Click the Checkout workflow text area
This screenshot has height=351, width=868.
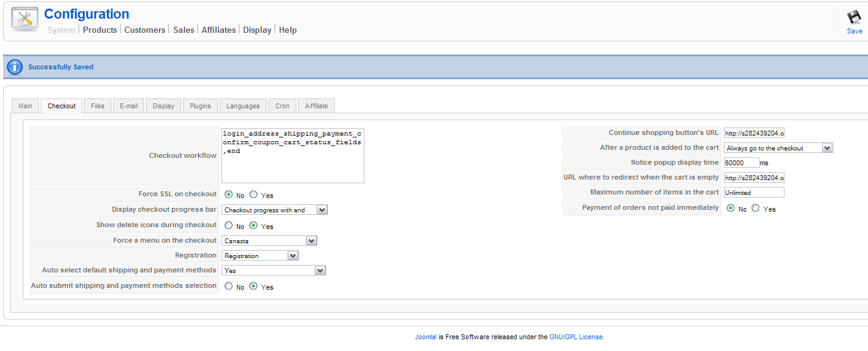293,155
